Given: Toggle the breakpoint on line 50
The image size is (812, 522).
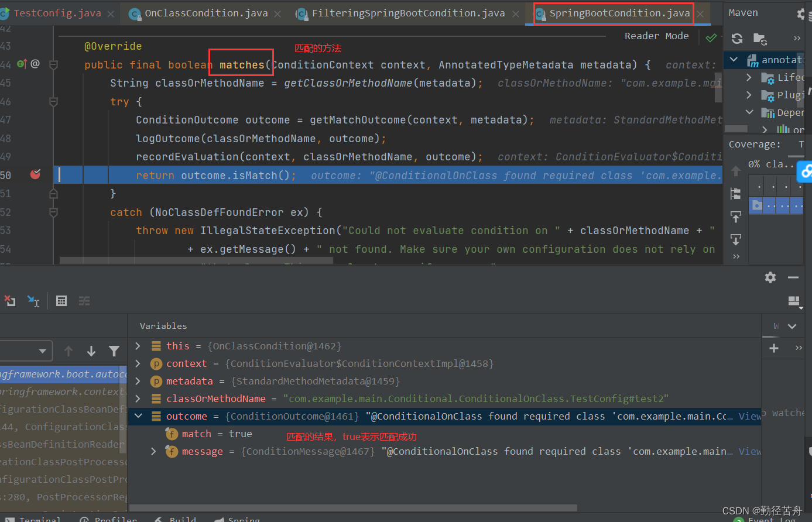Looking at the screenshot, I should [35, 174].
